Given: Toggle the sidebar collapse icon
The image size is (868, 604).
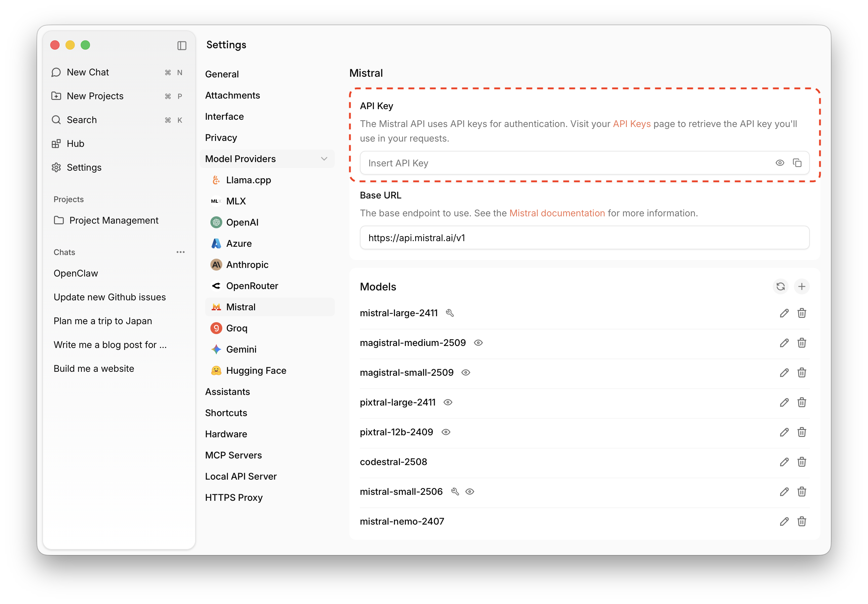Looking at the screenshot, I should coord(182,46).
